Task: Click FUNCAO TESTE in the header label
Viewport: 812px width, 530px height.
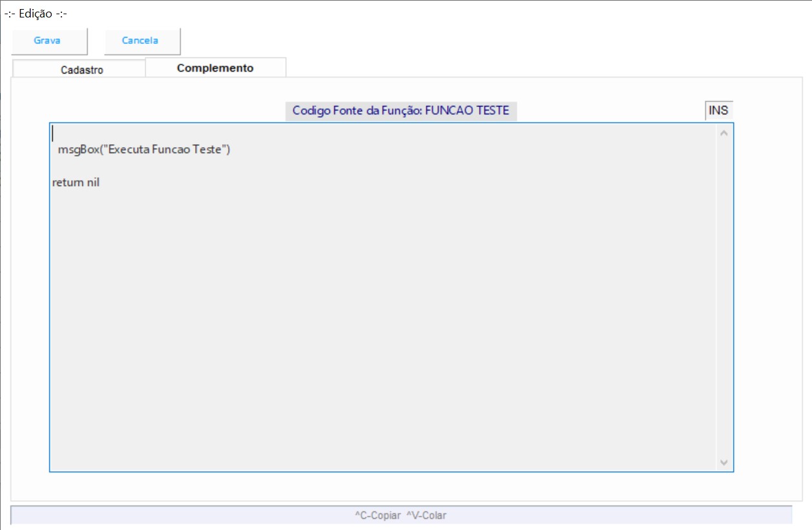Action: (467, 111)
